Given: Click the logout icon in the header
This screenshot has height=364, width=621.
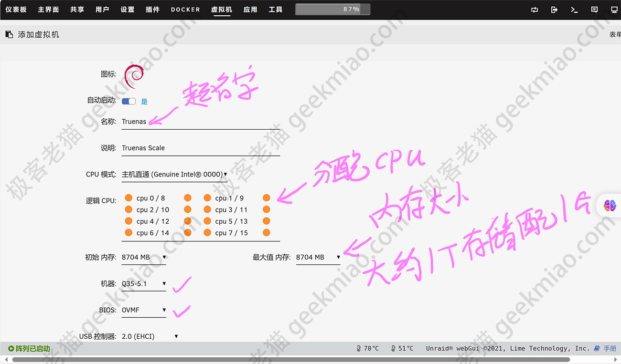Looking at the screenshot, I should [x=554, y=10].
